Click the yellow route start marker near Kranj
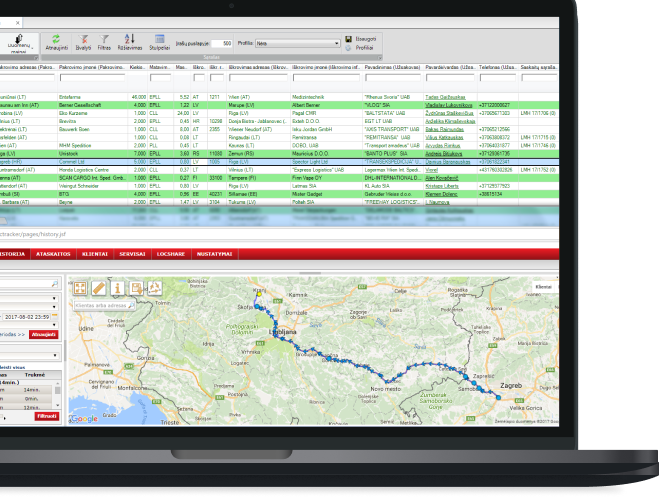The width and height of the screenshot is (660, 498). pos(259,294)
